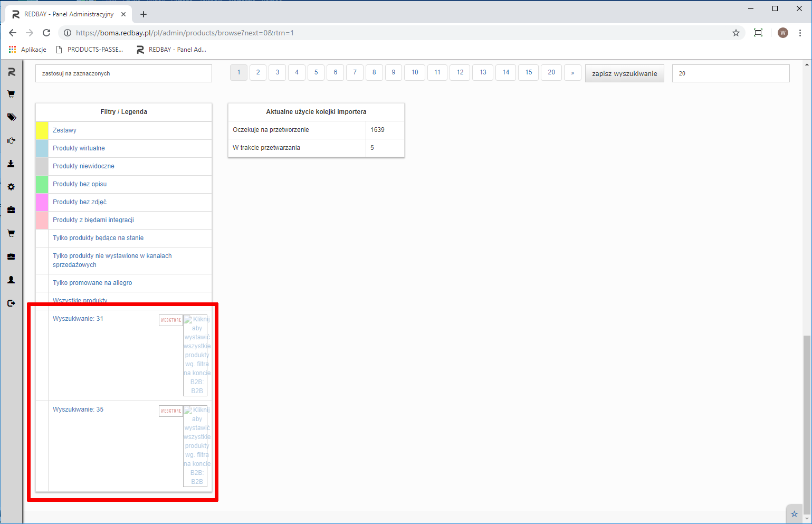Filter by 'Produkty bez opisu' link
Image resolution: width=812 pixels, height=524 pixels.
[80, 184]
